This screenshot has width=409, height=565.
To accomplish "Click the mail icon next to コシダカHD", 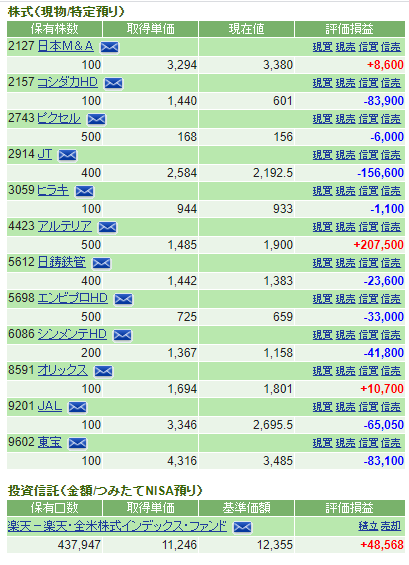I will [x=114, y=83].
